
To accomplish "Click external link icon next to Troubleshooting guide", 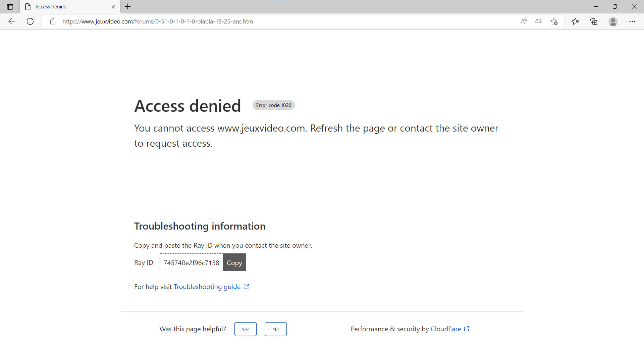I will pyautogui.click(x=247, y=286).
